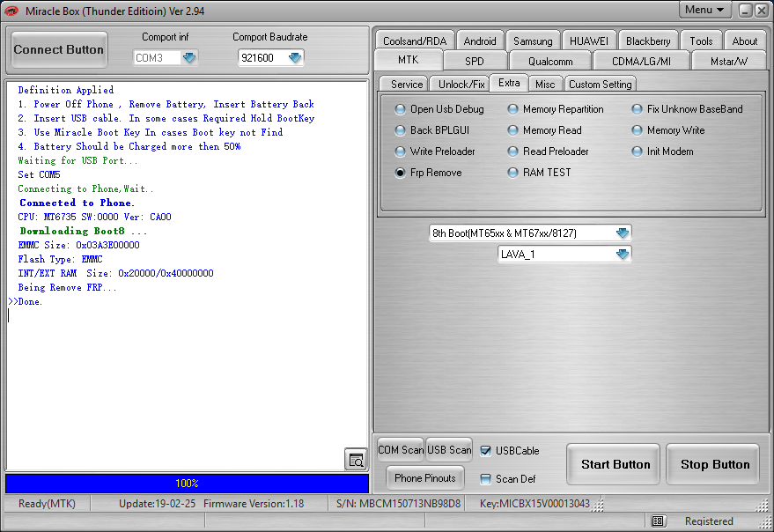Run a USB Scan
The width and height of the screenshot is (774, 532).
point(449,450)
